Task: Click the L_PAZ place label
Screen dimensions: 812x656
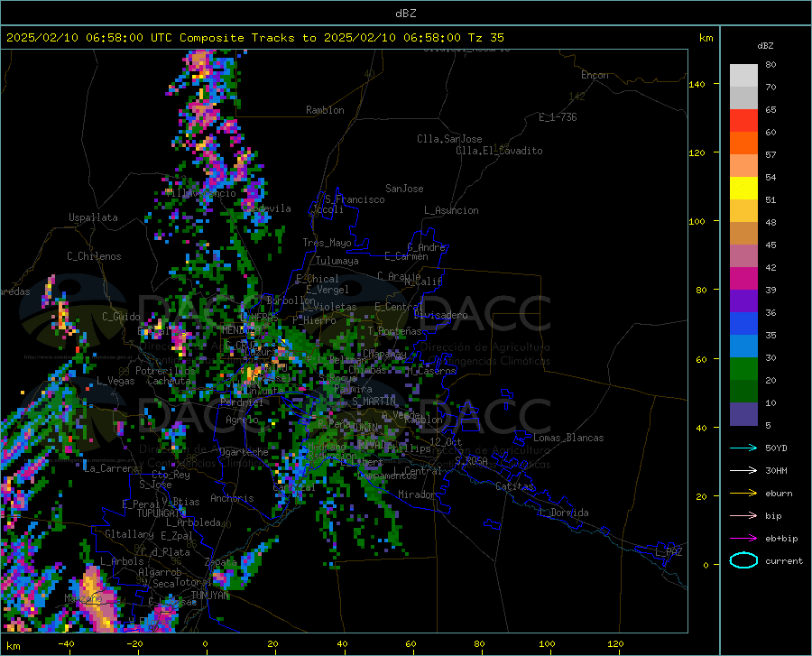Action: (x=669, y=552)
